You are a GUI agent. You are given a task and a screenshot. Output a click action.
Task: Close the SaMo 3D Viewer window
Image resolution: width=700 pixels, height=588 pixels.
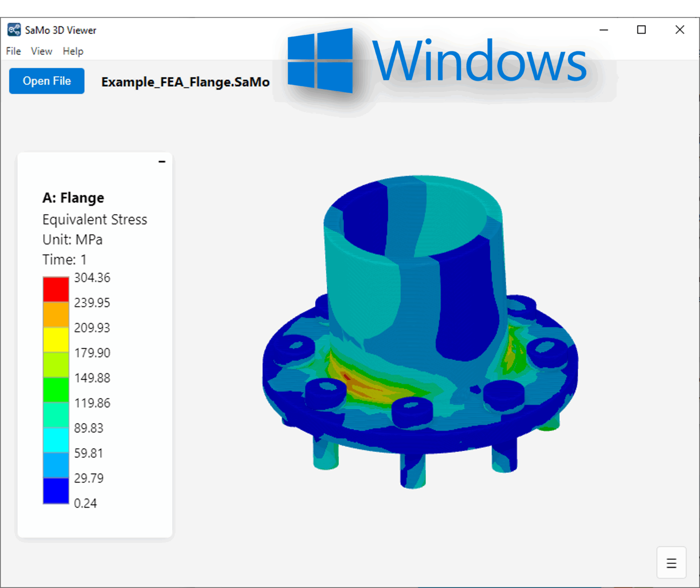tap(680, 30)
